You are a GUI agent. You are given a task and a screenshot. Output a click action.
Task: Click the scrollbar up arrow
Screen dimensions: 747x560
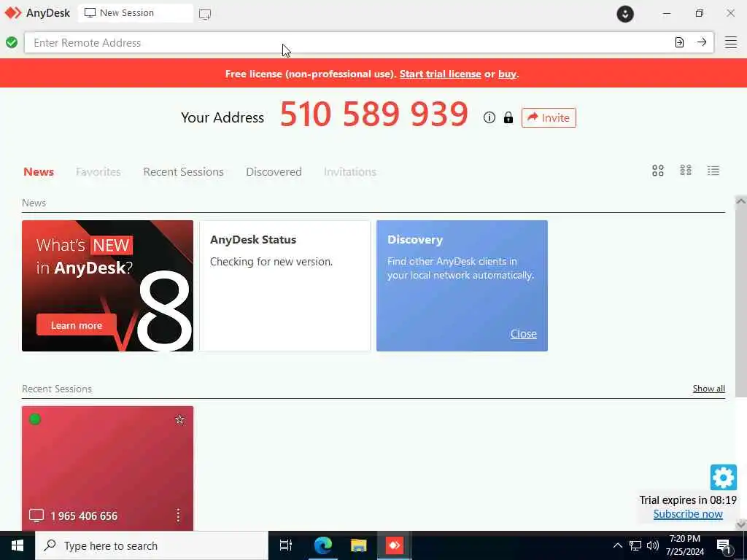[x=741, y=201]
